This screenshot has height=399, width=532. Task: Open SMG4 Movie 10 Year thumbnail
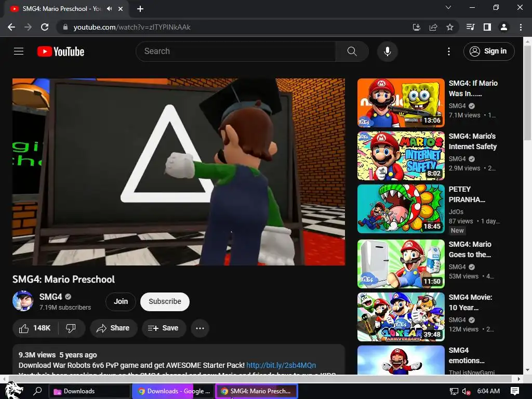pos(401,317)
